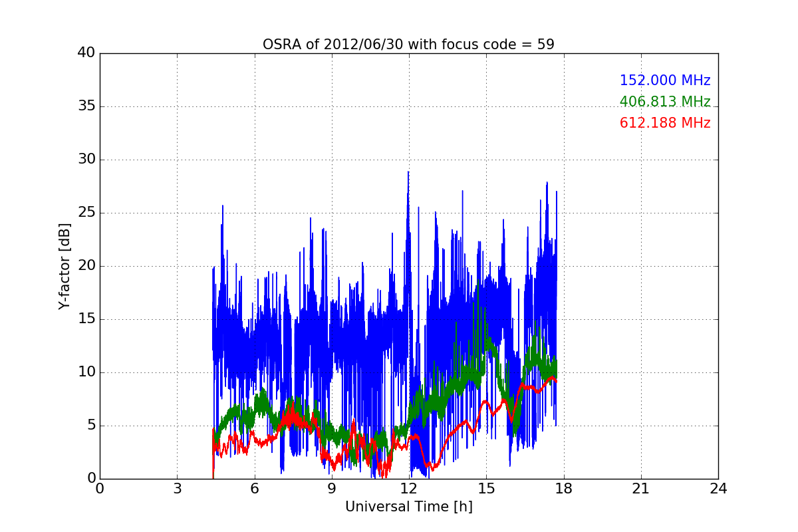798x532 pixels.
Task: Click the y-axis tick label '10'
Action: tap(86, 372)
